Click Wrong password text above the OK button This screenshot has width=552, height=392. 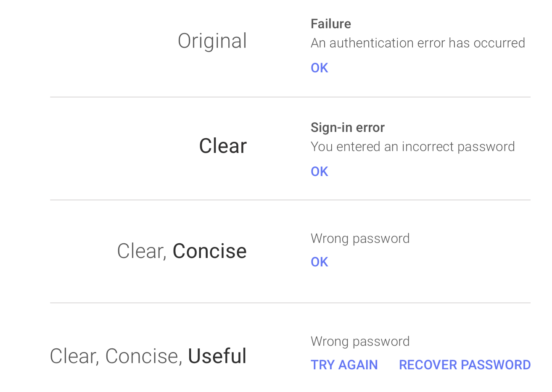(360, 238)
